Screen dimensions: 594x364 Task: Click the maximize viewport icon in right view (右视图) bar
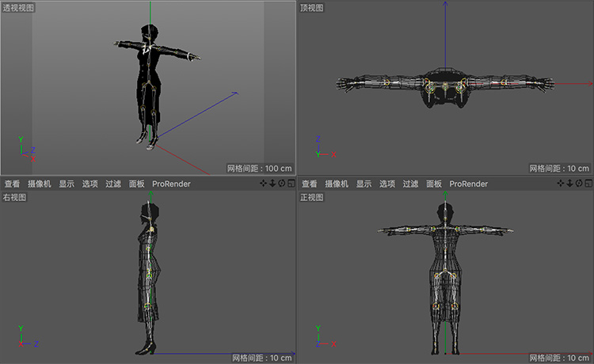coord(291,184)
